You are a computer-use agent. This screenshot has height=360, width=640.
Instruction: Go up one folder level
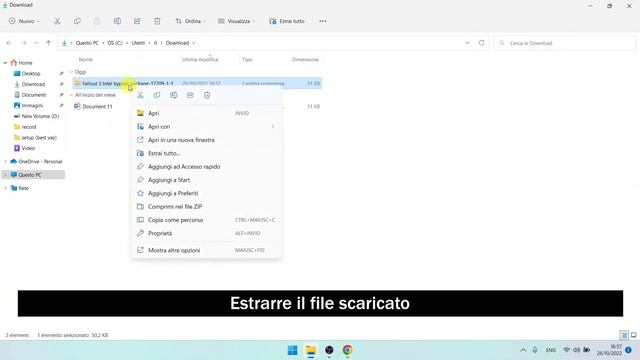(x=49, y=43)
